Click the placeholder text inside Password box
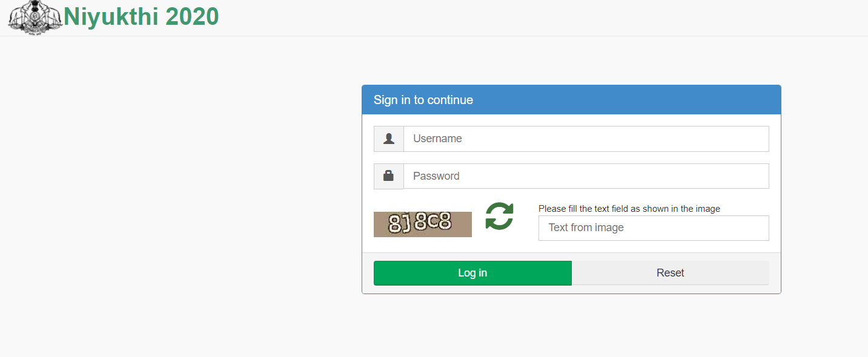This screenshot has width=868, height=357. click(436, 176)
